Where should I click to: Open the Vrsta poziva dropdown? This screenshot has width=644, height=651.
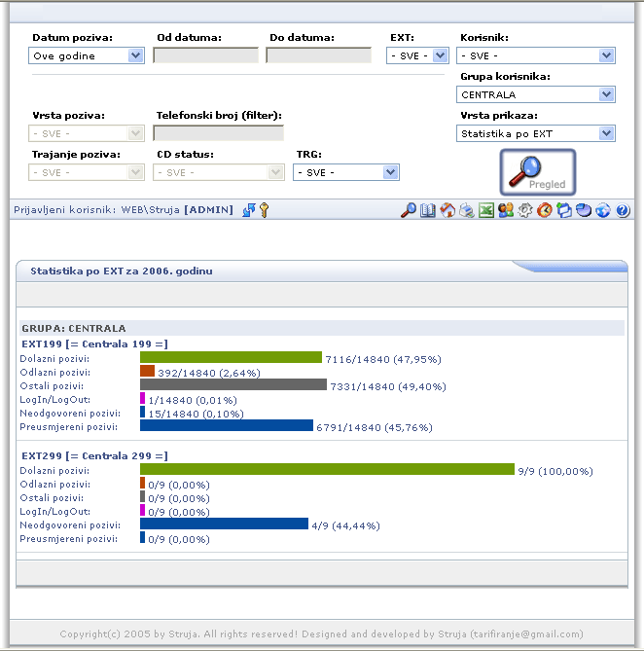click(87, 133)
